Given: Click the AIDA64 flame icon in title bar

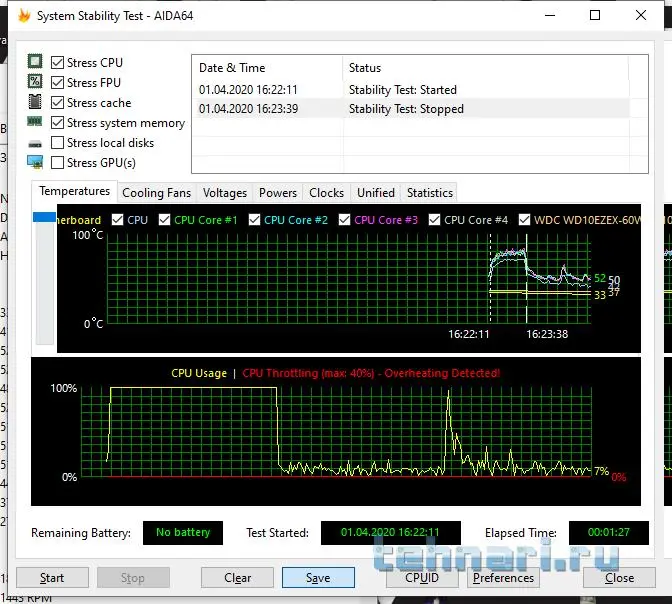Looking at the screenshot, I should click(25, 16).
